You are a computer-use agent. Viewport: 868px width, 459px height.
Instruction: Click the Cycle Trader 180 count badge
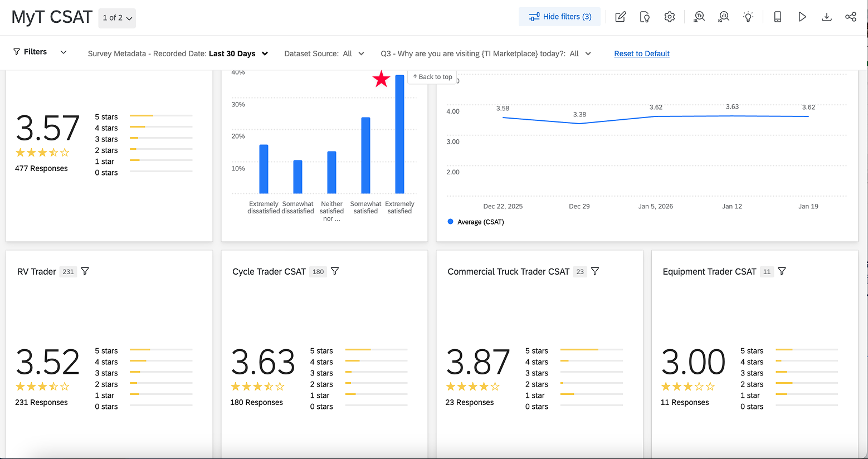coord(318,272)
